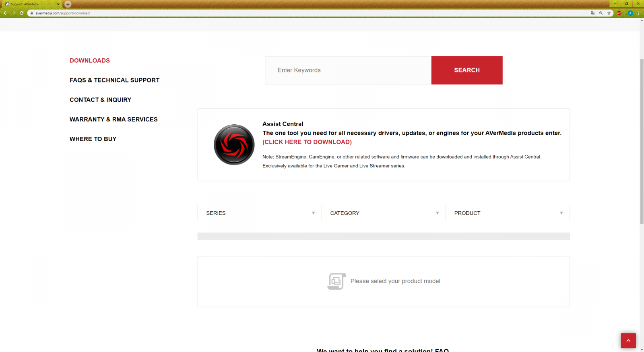The height and width of the screenshot is (352, 644).
Task: Click the Assist Central heading text
Action: [283, 124]
